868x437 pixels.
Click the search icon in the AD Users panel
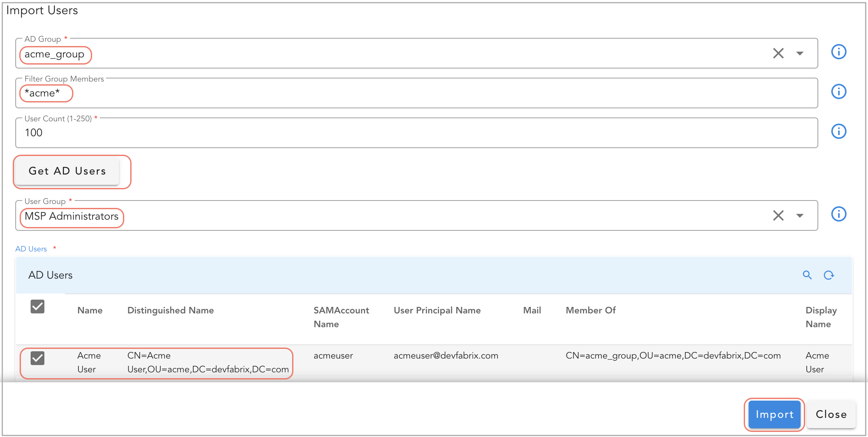(807, 275)
